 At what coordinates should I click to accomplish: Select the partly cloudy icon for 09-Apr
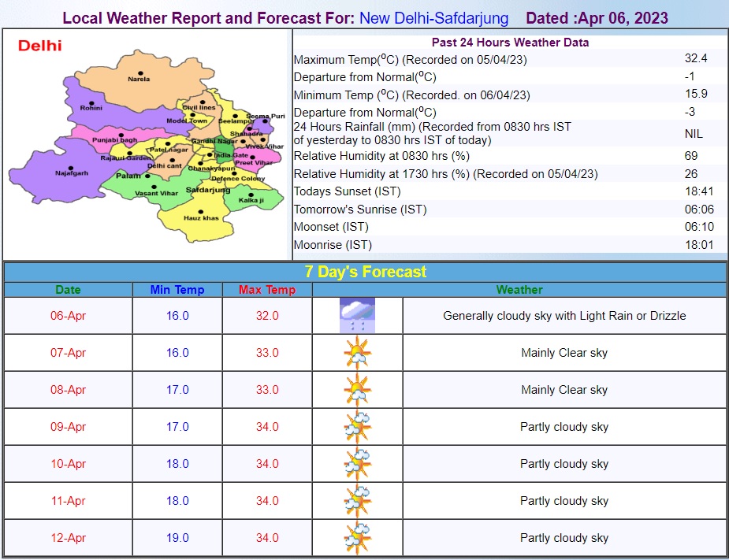coord(358,426)
